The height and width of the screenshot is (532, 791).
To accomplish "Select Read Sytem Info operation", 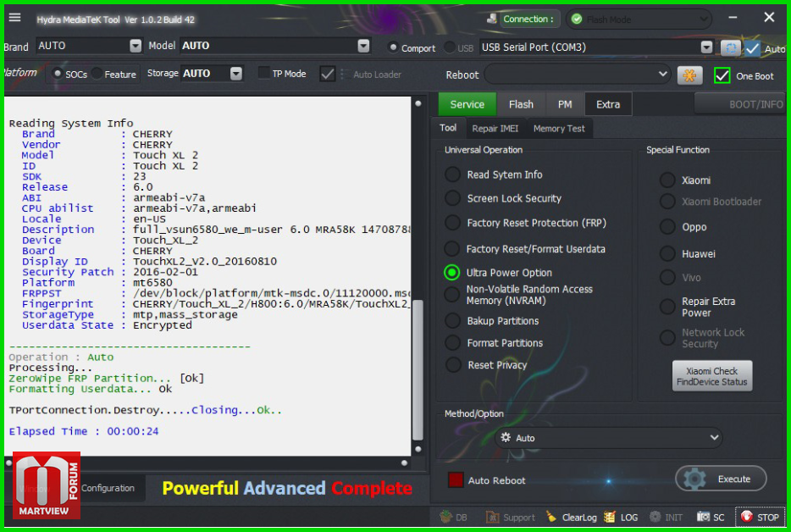I will click(x=452, y=175).
